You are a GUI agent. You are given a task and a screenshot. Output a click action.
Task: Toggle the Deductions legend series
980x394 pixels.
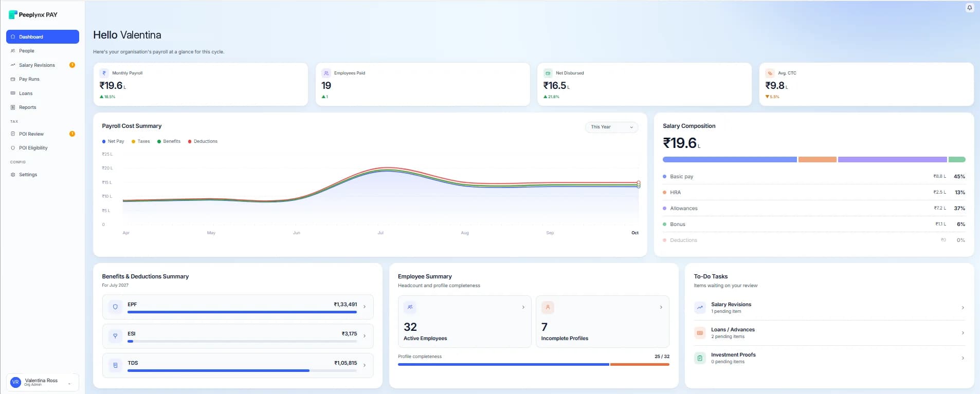(203, 141)
